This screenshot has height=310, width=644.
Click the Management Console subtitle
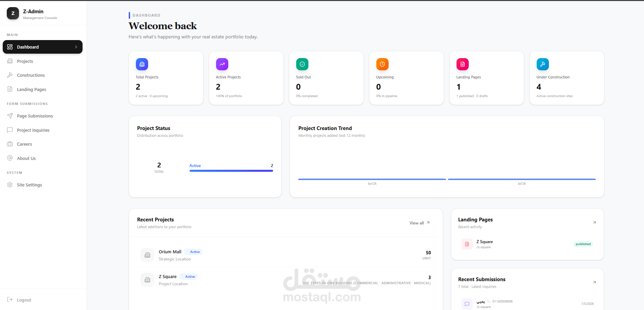[x=40, y=18]
